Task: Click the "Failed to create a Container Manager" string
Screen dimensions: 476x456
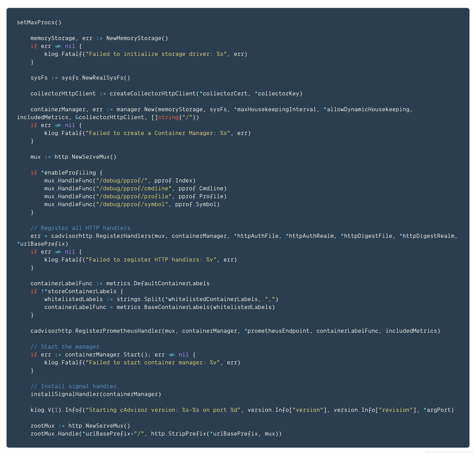Action: tap(158, 133)
